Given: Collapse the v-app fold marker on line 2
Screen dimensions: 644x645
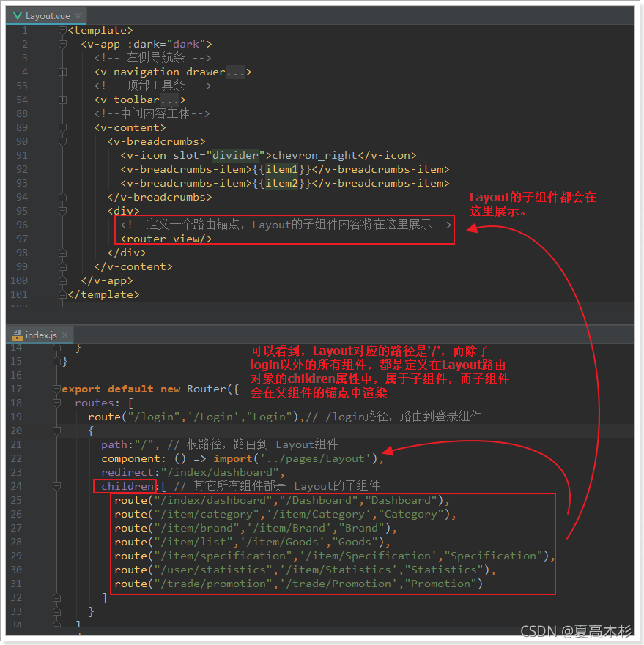Looking at the screenshot, I should (62, 44).
